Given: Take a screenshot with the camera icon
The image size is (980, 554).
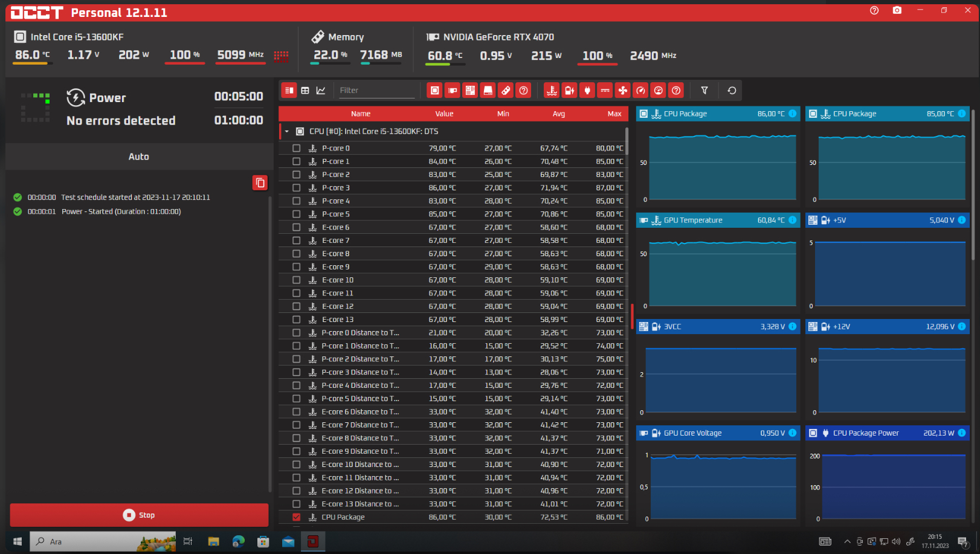Looking at the screenshot, I should coord(897,10).
